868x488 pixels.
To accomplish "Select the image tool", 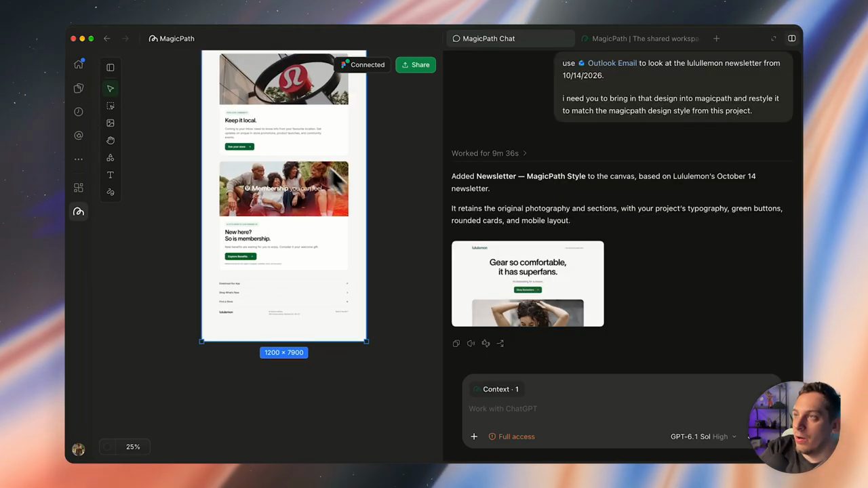I will [111, 123].
